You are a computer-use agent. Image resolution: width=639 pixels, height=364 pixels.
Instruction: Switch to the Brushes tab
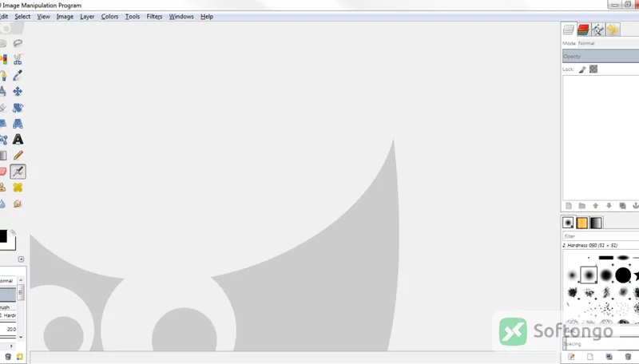pyautogui.click(x=568, y=223)
